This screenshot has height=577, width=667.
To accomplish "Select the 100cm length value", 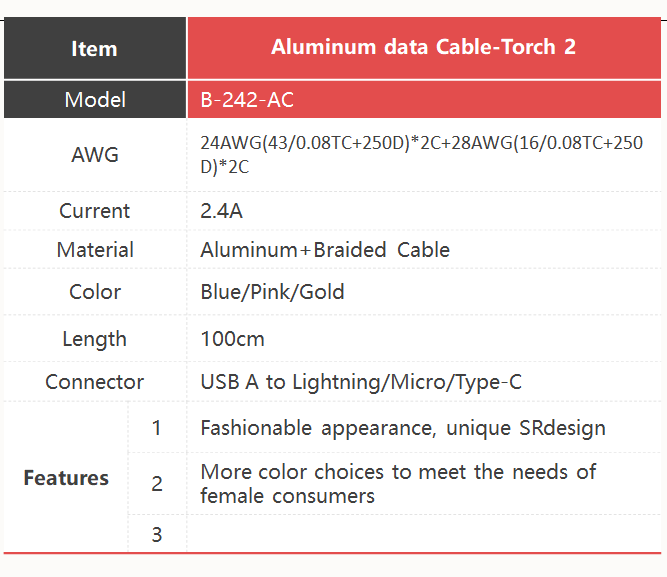I will click(232, 339).
